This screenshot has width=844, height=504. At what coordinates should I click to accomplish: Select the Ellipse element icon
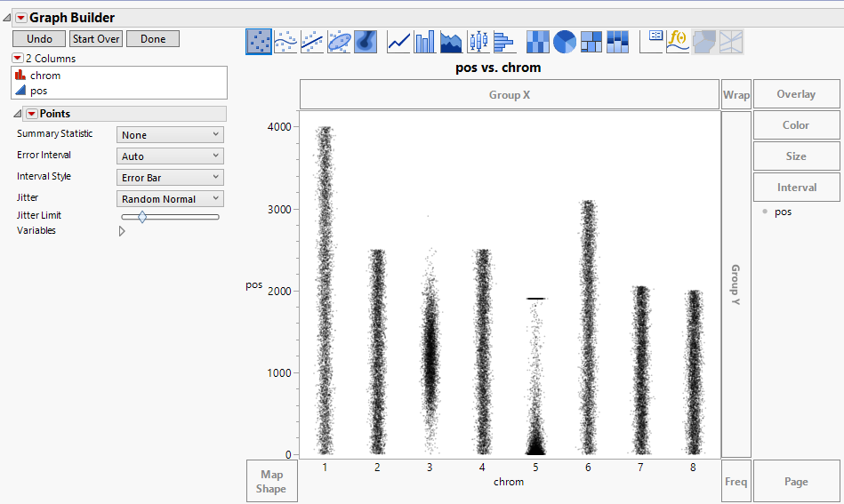tap(338, 41)
